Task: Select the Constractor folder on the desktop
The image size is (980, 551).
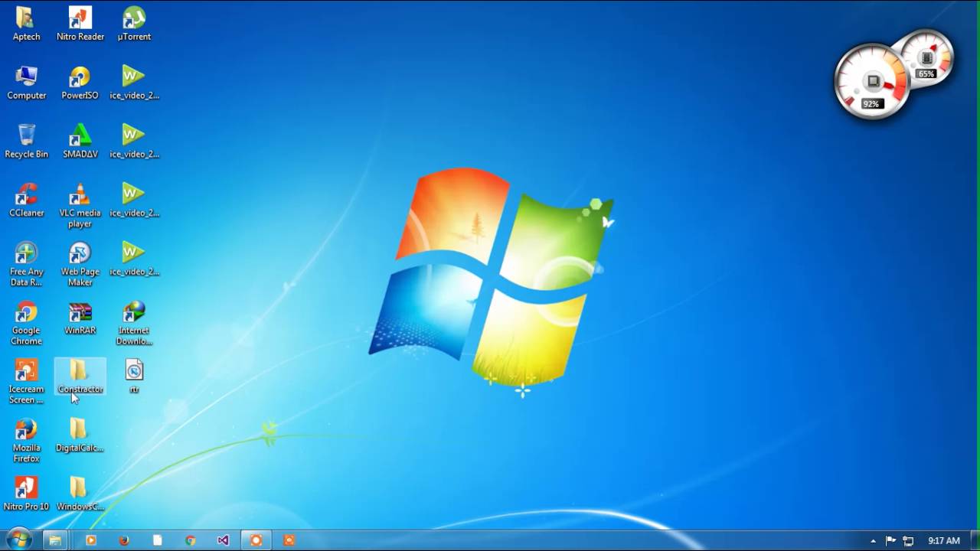Action: (80, 377)
